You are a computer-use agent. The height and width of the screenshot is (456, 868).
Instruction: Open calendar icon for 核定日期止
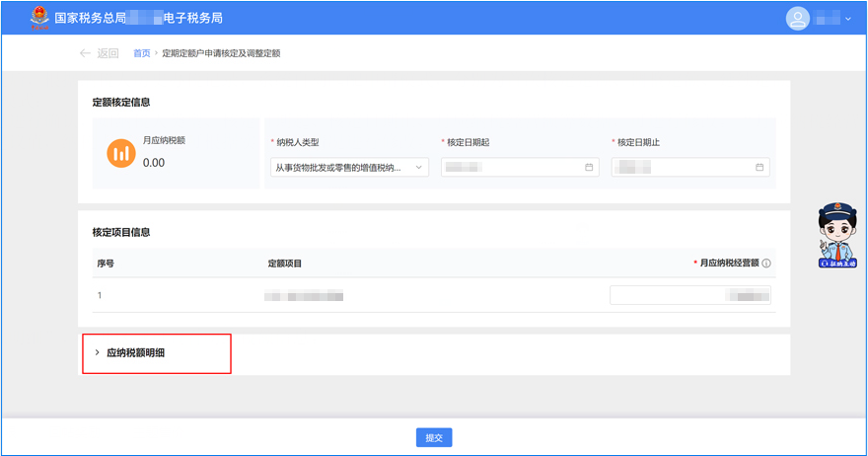pyautogui.click(x=759, y=168)
